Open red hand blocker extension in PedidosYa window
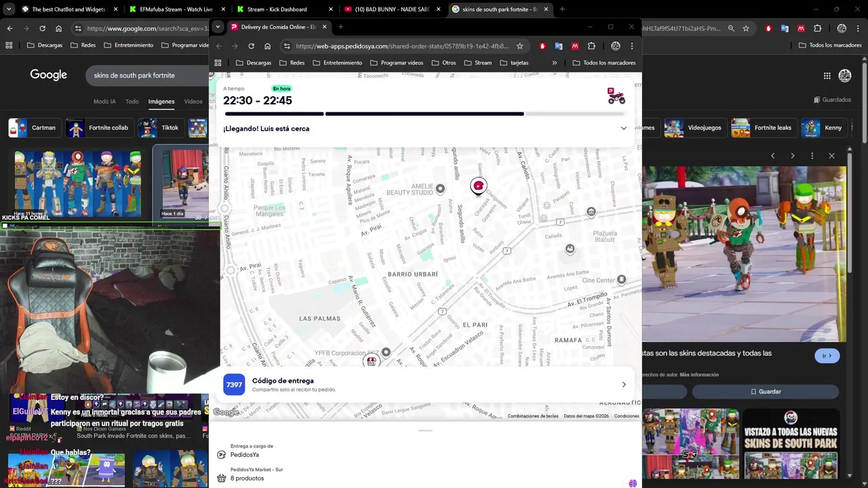868x488 pixels. point(542,46)
